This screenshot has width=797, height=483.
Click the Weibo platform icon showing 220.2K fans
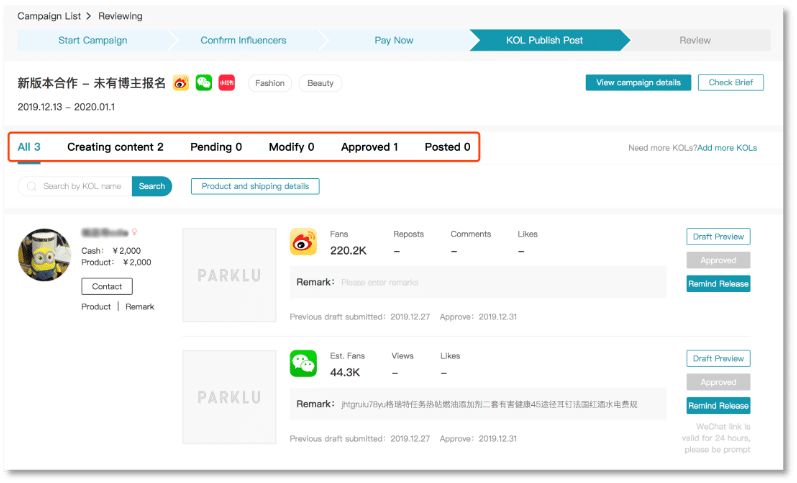click(x=303, y=242)
